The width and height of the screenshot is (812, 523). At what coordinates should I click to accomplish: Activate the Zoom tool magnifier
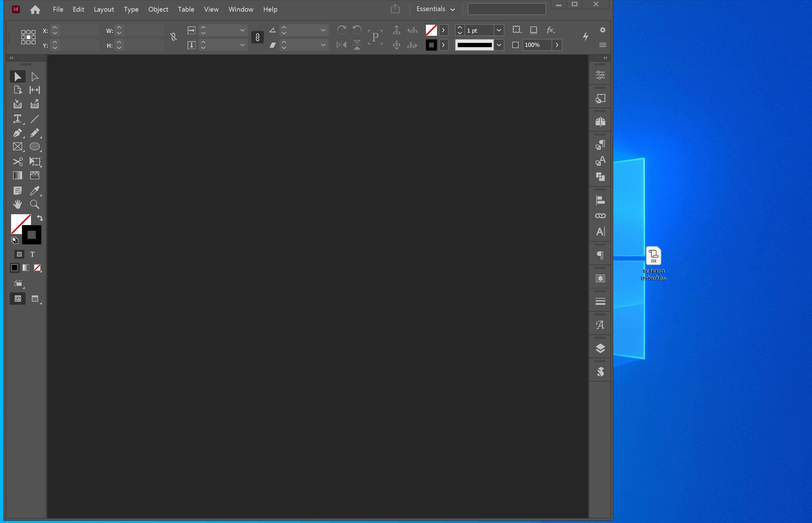tap(34, 204)
